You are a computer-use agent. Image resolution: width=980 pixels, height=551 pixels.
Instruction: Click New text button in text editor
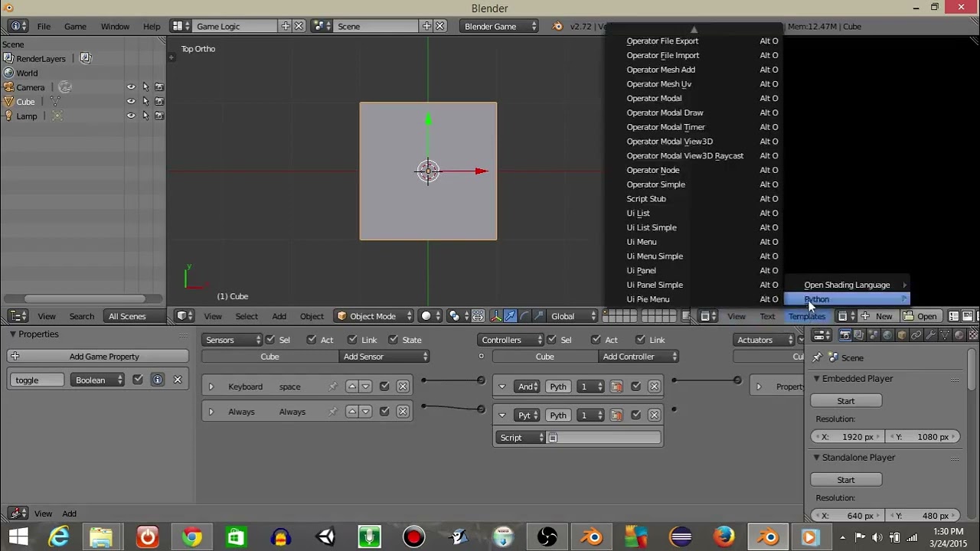coord(877,316)
